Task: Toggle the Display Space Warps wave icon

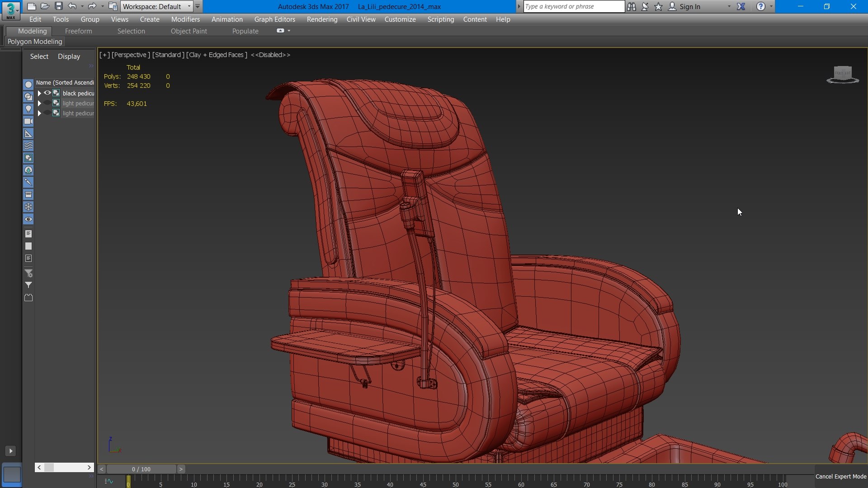Action: [28, 146]
